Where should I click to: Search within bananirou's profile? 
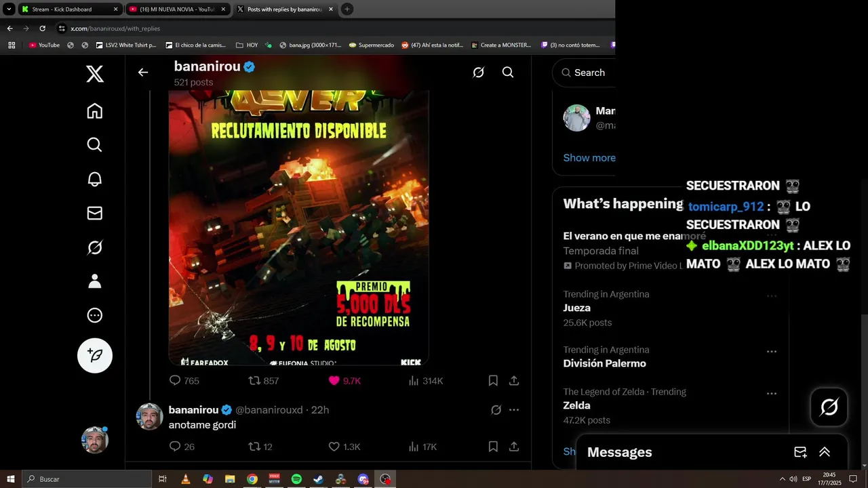508,73
